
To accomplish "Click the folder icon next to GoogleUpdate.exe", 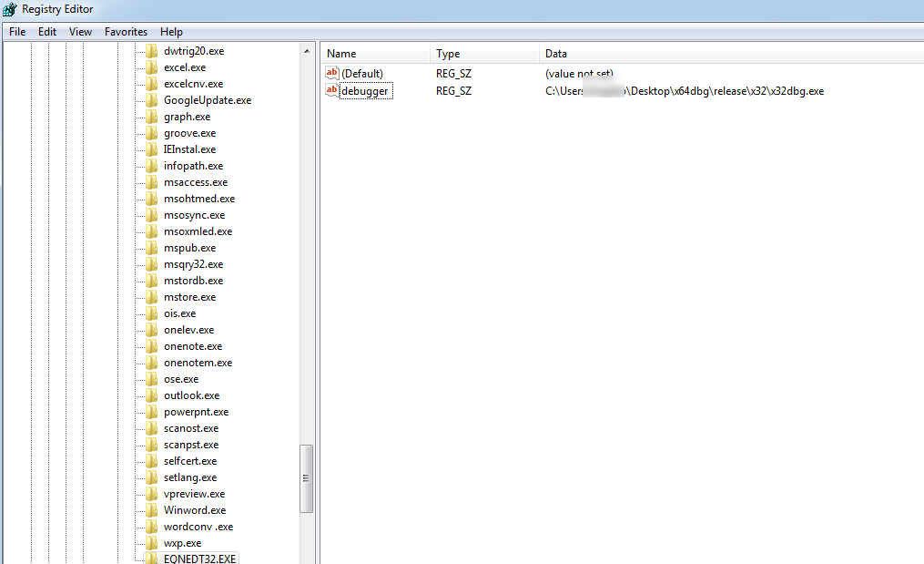I will tap(152, 100).
